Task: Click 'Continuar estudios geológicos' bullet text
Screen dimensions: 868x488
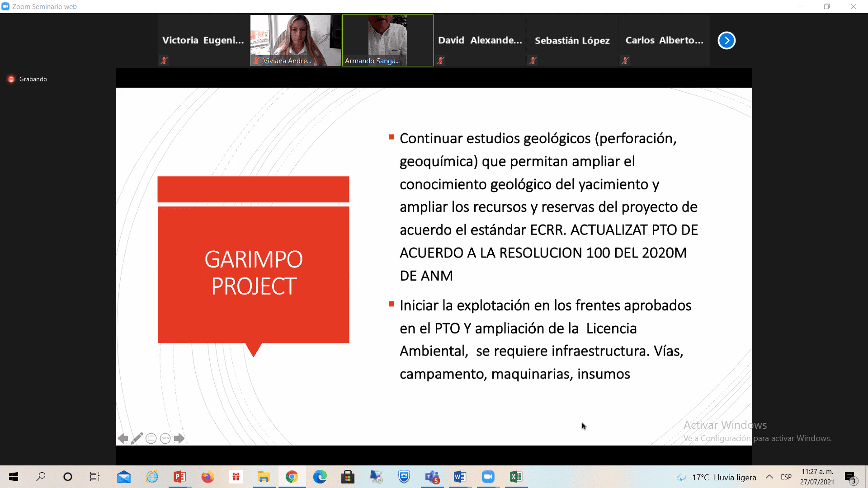Action: (x=549, y=207)
